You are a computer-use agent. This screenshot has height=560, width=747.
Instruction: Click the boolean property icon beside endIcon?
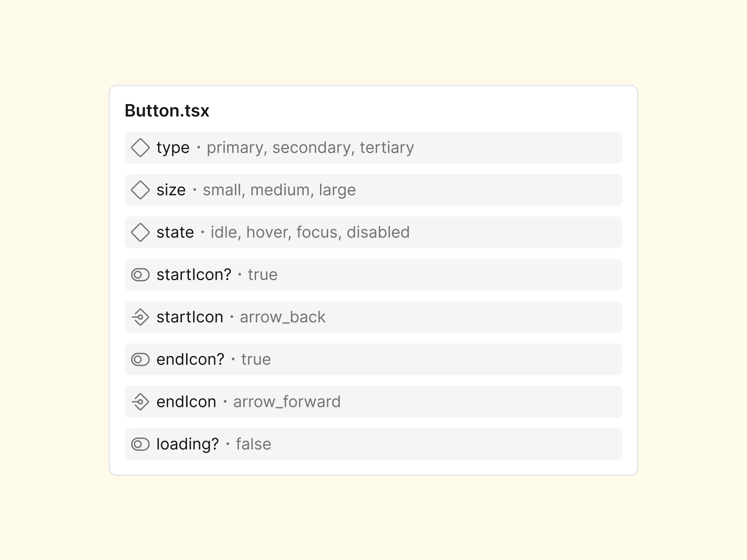tap(140, 359)
